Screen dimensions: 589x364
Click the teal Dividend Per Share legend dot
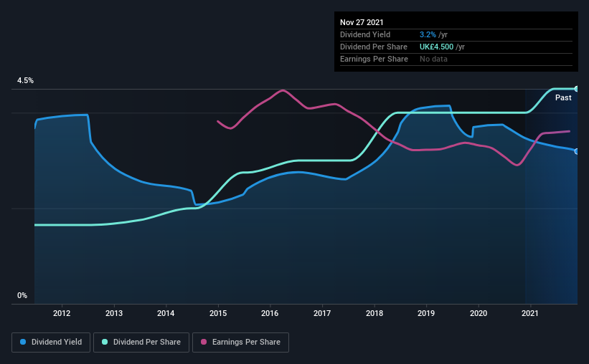tap(105, 342)
